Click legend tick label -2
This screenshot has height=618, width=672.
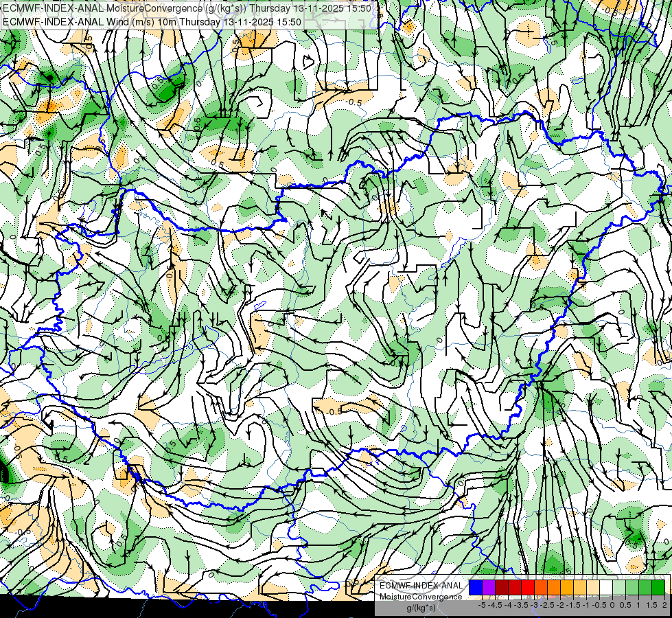pos(560,605)
